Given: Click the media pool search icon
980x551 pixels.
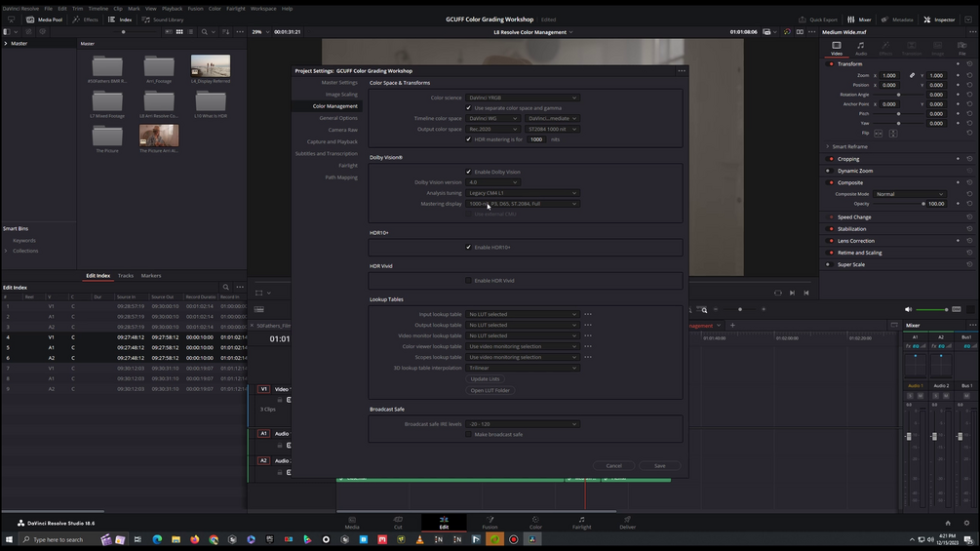Looking at the screenshot, I should pyautogui.click(x=205, y=32).
